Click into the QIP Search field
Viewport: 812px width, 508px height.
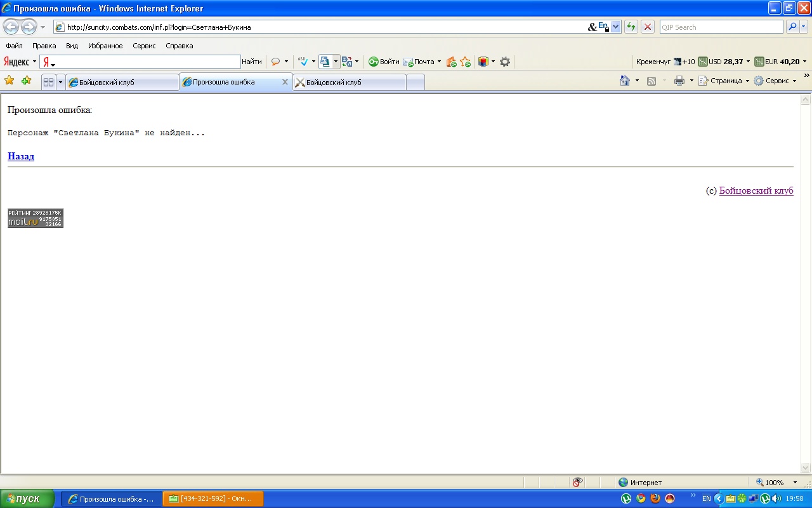point(721,27)
